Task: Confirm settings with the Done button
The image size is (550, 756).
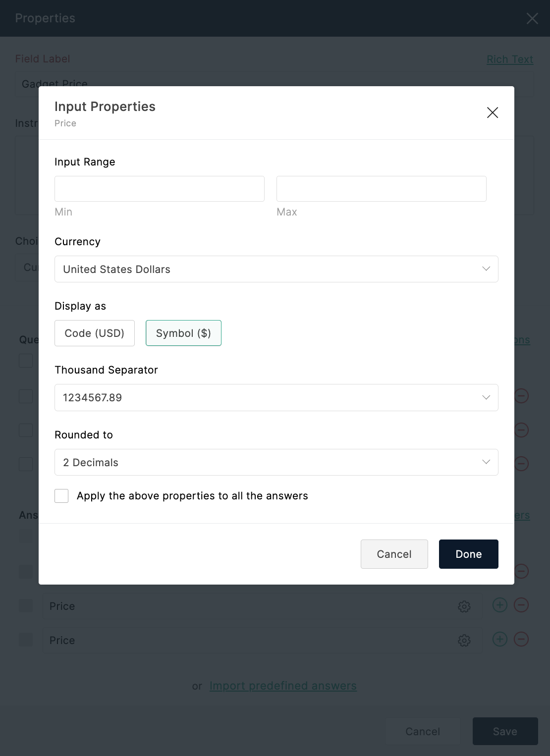Action: (468, 554)
